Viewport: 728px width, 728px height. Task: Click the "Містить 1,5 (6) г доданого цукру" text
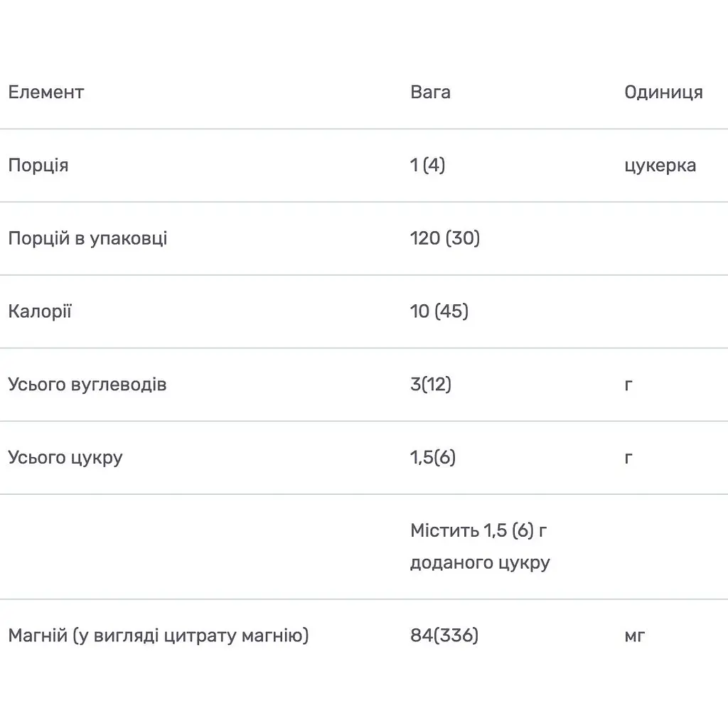480,547
